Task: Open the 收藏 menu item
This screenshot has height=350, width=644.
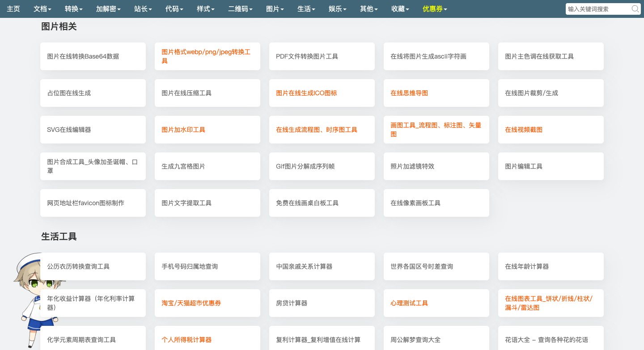Action: (x=399, y=8)
